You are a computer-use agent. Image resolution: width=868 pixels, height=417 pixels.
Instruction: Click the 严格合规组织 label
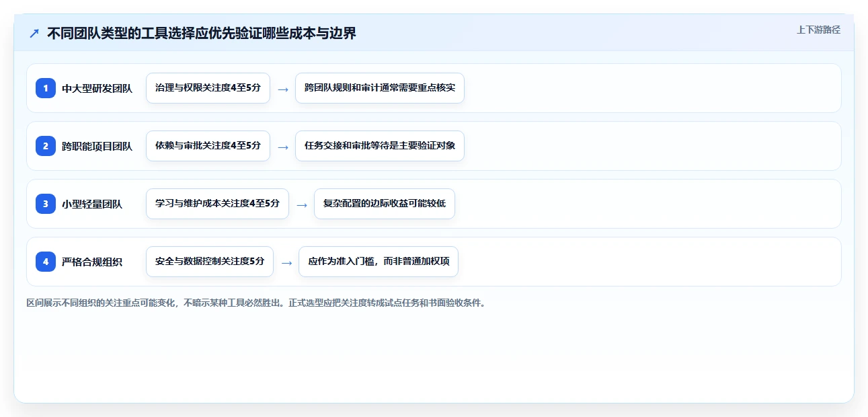pos(92,262)
